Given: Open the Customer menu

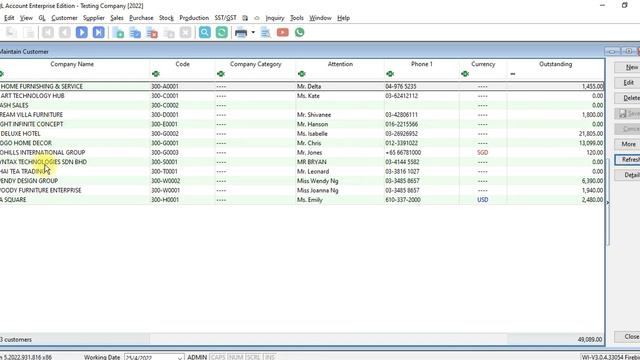Looking at the screenshot, I should point(64,18).
